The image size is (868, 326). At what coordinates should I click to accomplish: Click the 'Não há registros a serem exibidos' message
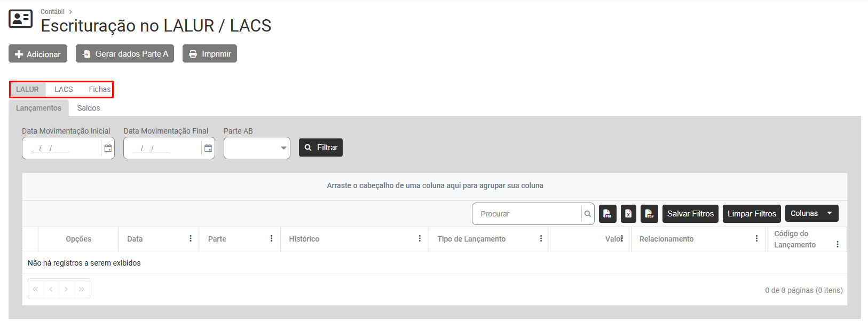(84, 263)
